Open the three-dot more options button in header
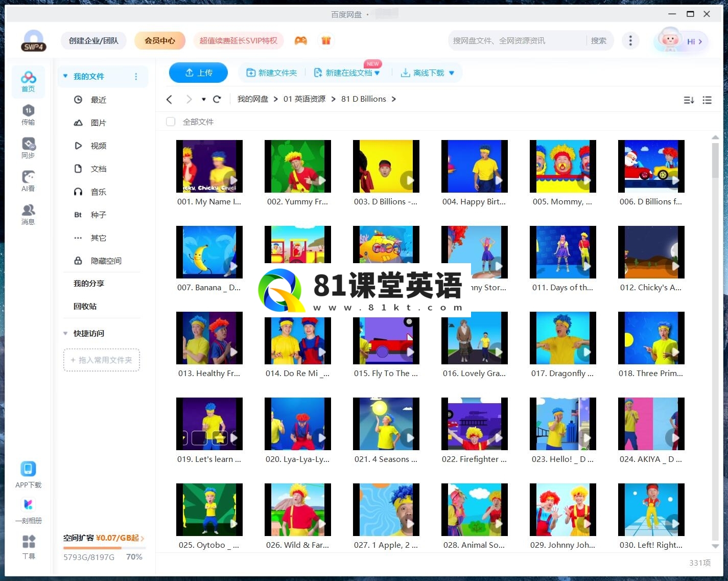The image size is (728, 581). 630,40
